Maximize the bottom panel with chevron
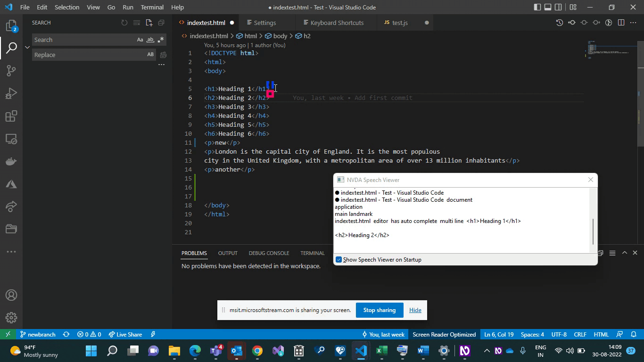644x362 pixels. (625, 253)
